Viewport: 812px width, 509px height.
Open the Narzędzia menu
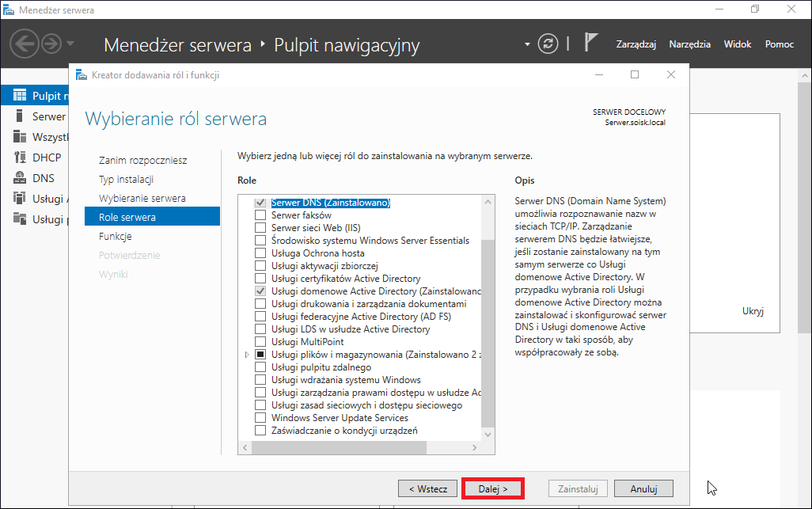click(689, 44)
